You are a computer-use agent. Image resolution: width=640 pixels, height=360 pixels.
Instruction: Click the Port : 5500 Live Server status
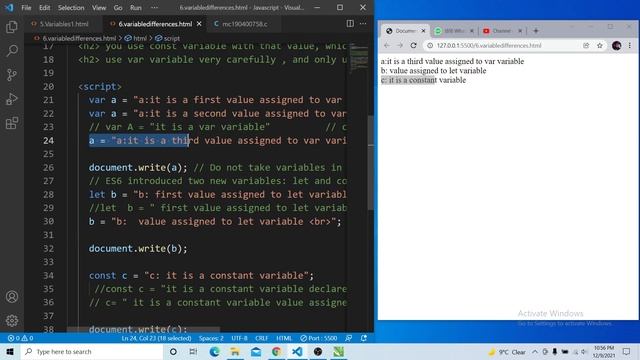[319, 338]
